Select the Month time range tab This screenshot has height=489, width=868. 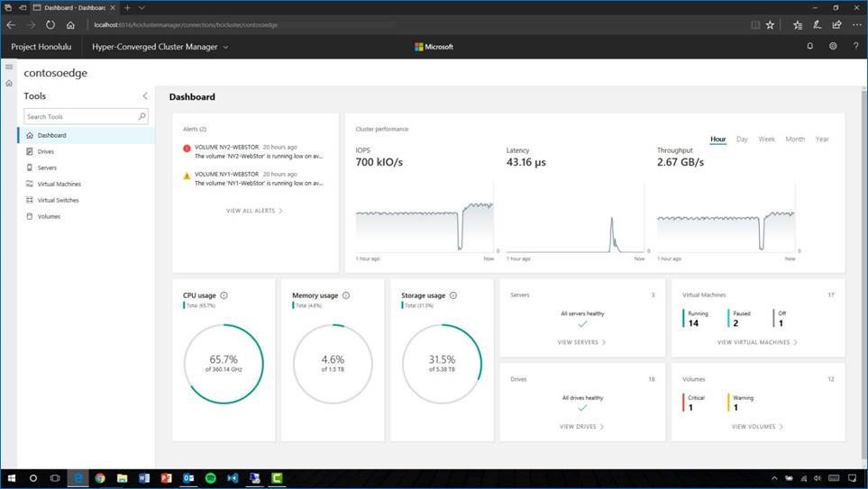tap(795, 140)
